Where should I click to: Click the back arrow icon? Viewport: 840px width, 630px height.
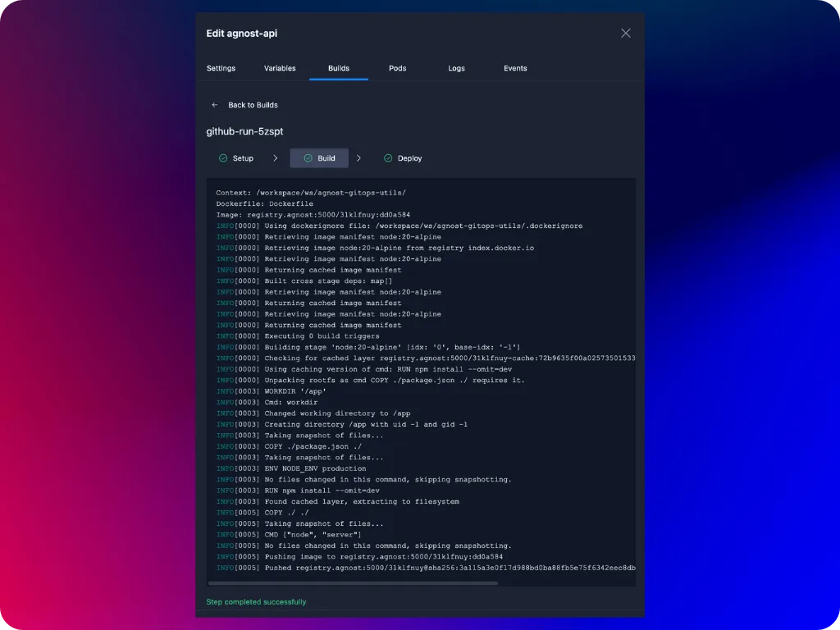pos(215,105)
